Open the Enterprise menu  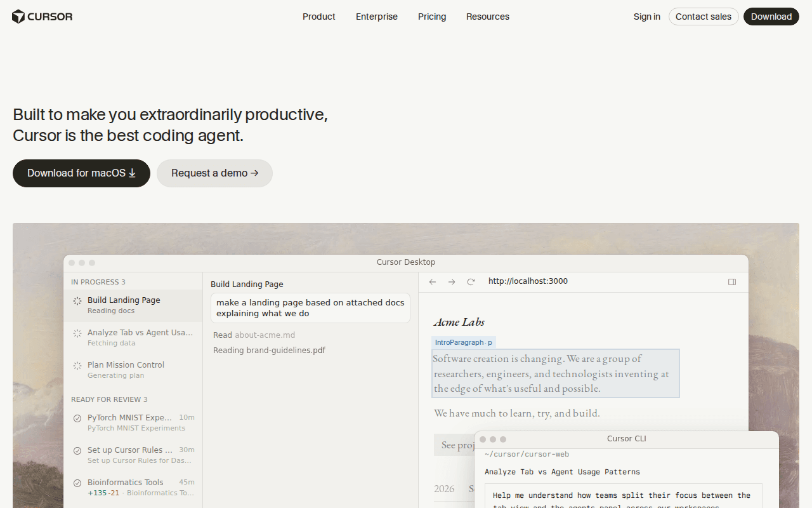pyautogui.click(x=377, y=17)
